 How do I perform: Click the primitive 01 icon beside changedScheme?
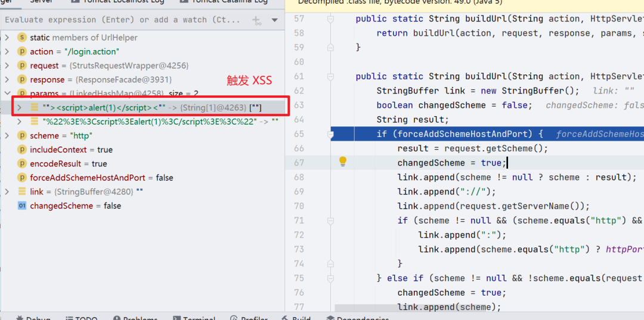coord(22,206)
